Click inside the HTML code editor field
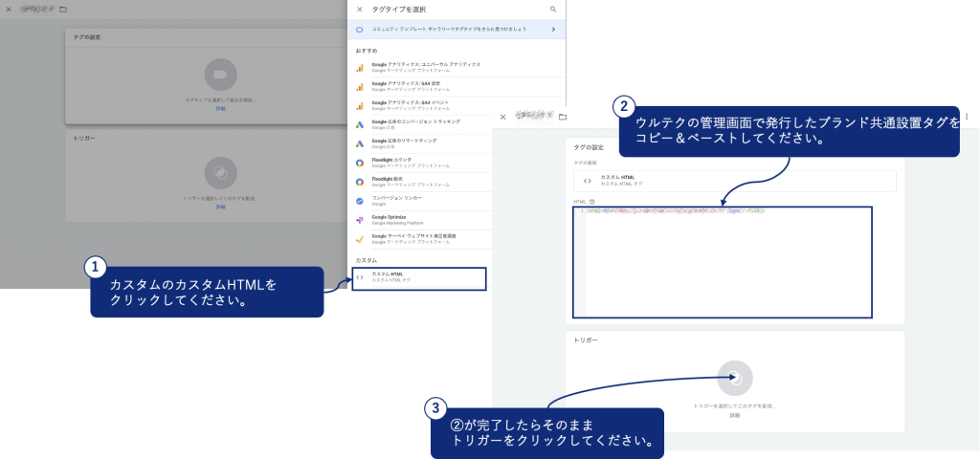 pos(727,263)
